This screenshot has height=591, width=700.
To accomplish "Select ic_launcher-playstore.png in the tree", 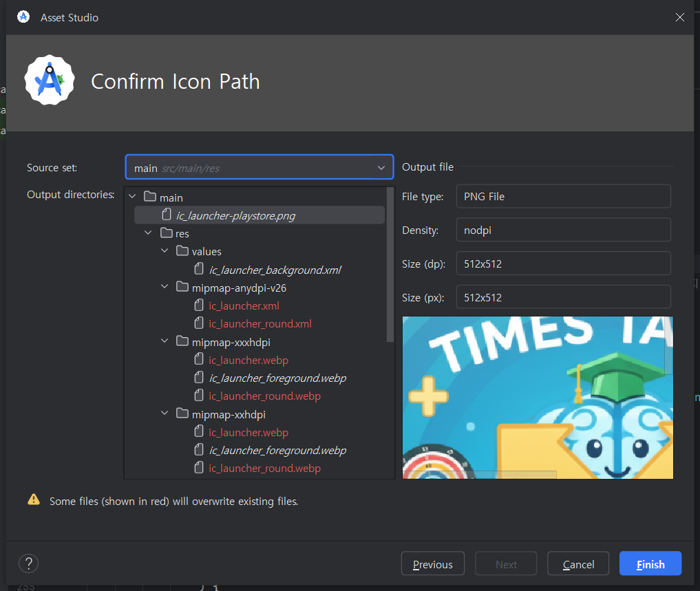I will click(235, 216).
